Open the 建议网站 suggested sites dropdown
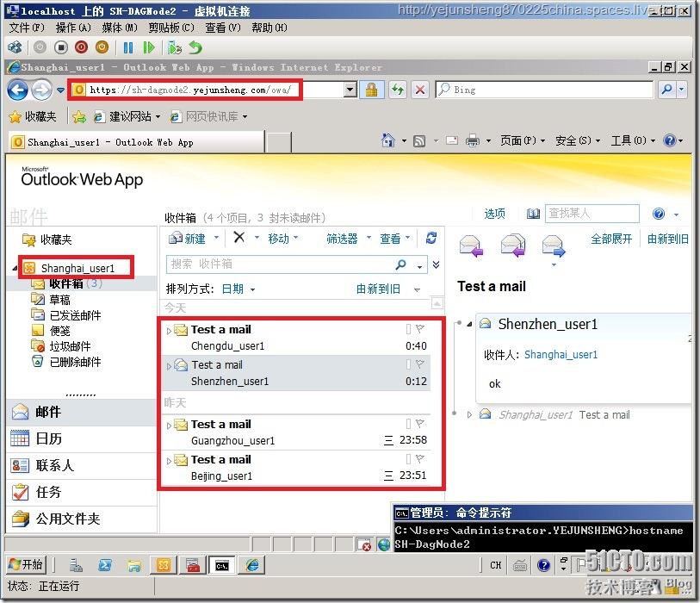700x603 pixels. (127, 116)
